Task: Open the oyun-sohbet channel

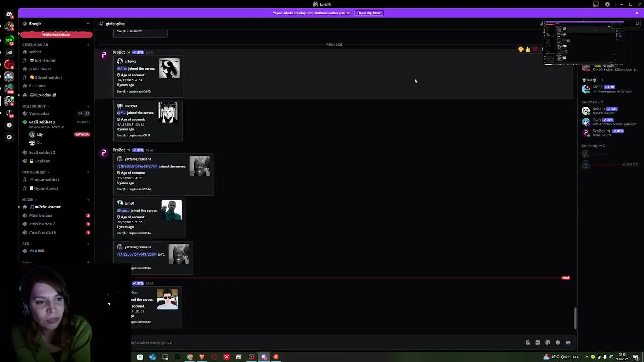Action: (x=55, y=179)
